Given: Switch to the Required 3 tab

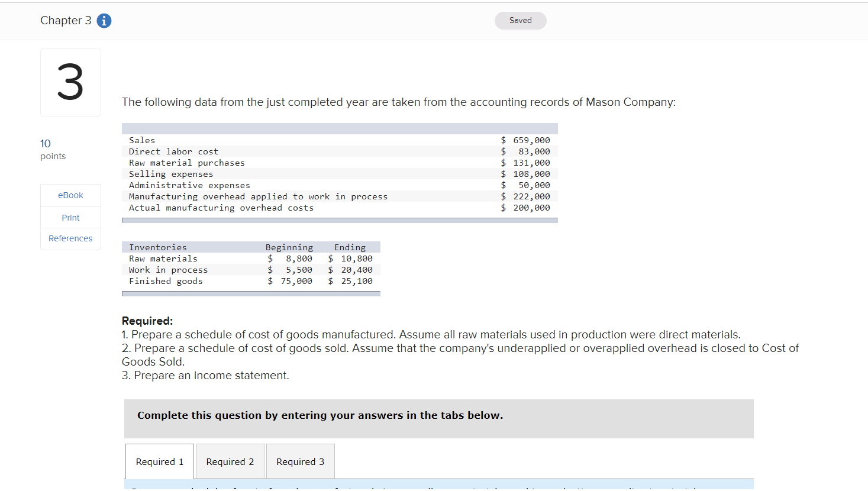Looking at the screenshot, I should pyautogui.click(x=300, y=461).
